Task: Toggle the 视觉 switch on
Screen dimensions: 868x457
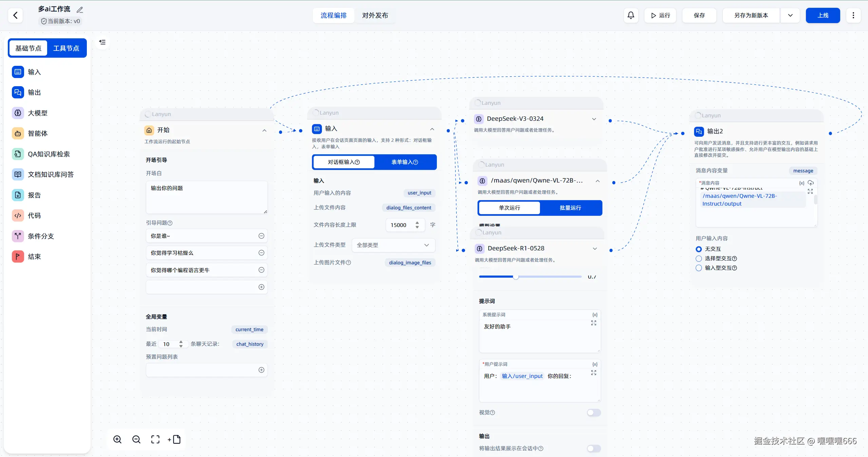Action: 594,412
